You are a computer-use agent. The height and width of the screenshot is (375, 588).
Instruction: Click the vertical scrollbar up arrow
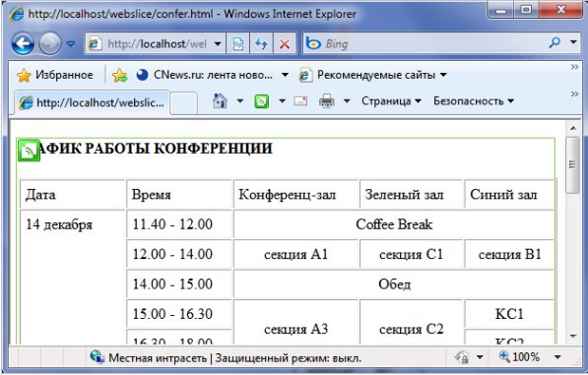coord(573,128)
